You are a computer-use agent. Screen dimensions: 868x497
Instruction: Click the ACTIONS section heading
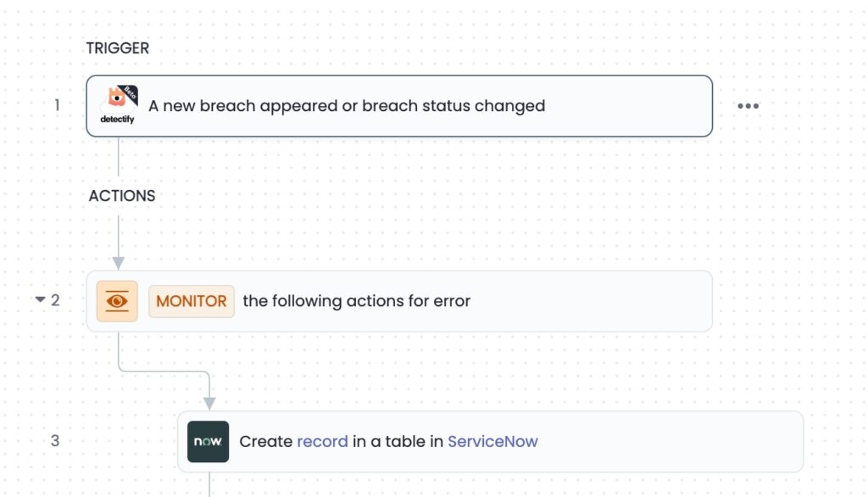pos(122,196)
